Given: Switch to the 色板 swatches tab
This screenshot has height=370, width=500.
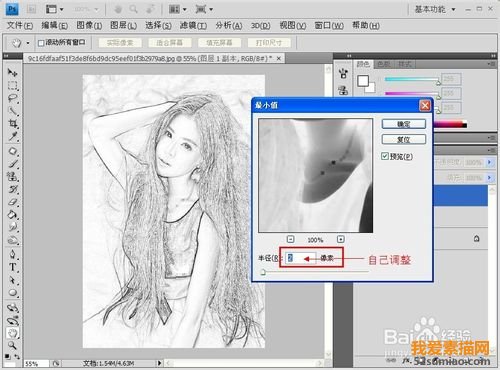Looking at the screenshot, I should pyautogui.click(x=384, y=64).
